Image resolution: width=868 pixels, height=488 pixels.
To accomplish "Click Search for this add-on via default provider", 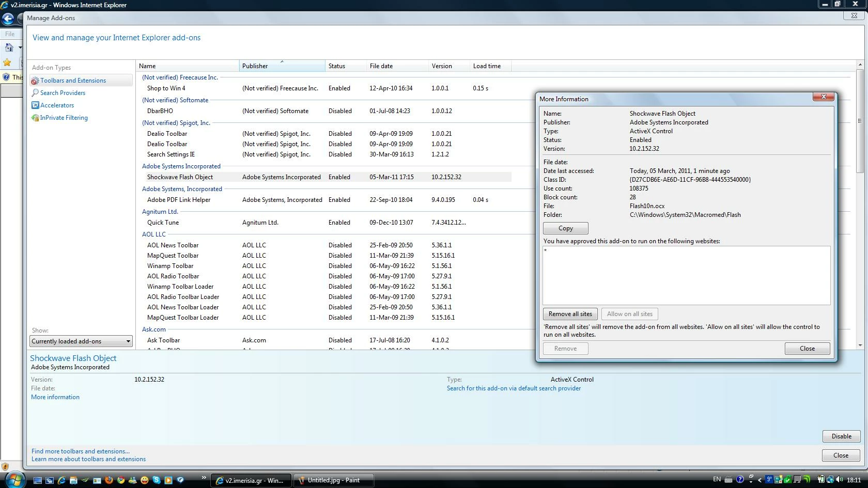I will (514, 388).
